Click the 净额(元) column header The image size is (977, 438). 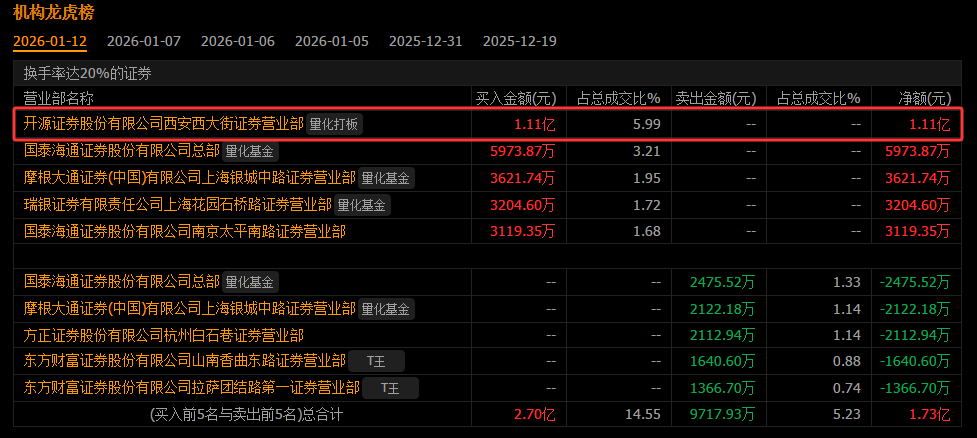(x=924, y=98)
